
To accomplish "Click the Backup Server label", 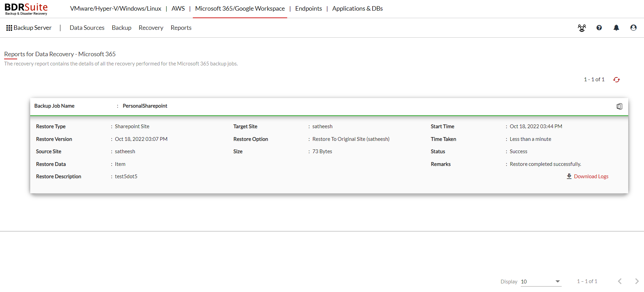I will click(x=33, y=28).
